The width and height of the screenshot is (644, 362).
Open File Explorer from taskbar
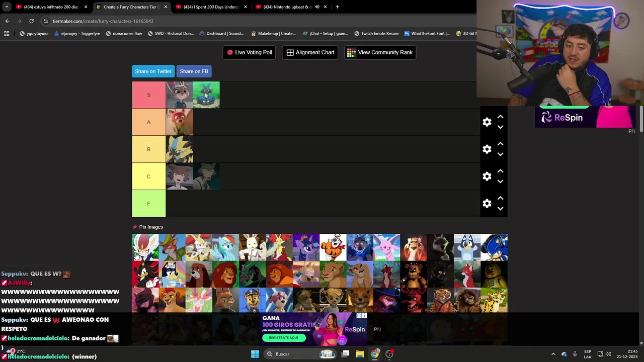[360, 354]
